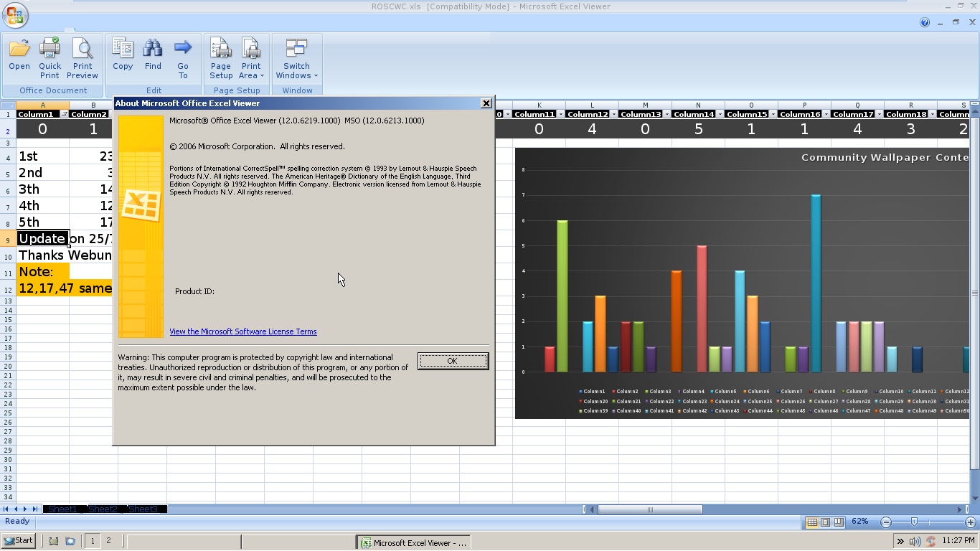Go to next sheet tab arrow
Image resolution: width=980 pixels, height=551 pixels.
26,509
